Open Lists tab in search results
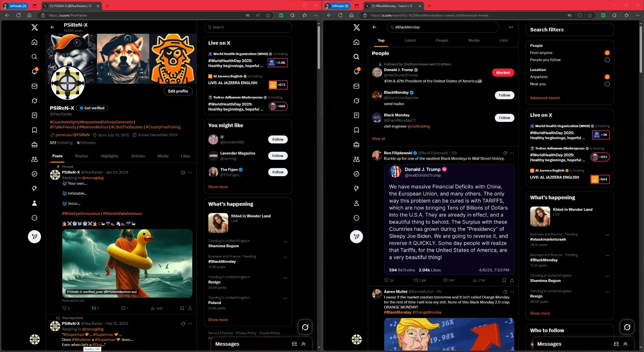The width and height of the screenshot is (644, 352). [504, 40]
